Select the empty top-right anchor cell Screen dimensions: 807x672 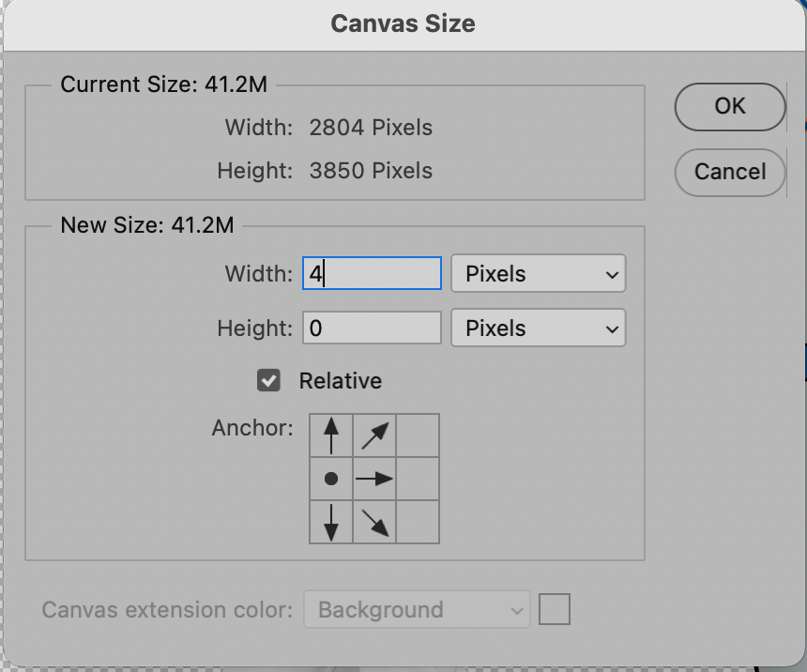(417, 435)
